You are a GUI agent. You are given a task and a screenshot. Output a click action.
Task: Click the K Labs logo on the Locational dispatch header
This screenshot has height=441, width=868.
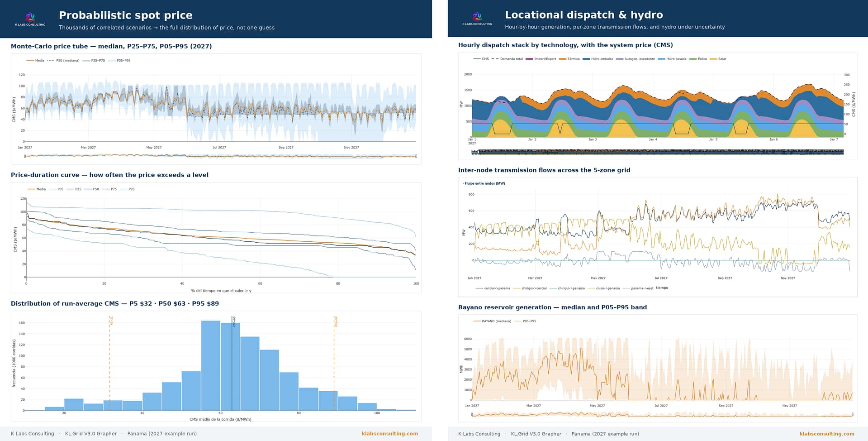click(x=477, y=19)
